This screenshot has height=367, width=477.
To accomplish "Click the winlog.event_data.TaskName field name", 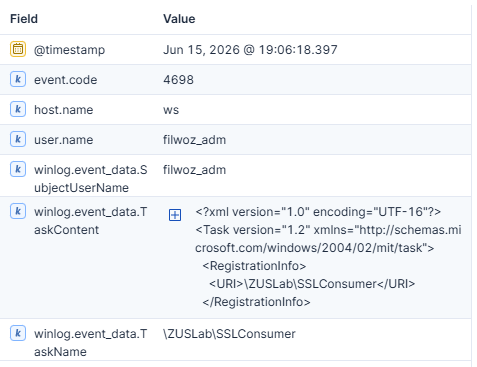I will click(x=90, y=343).
